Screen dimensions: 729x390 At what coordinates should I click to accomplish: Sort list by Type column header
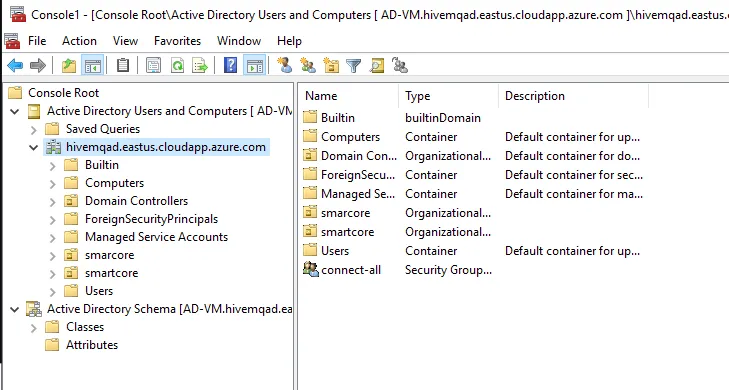tap(448, 96)
